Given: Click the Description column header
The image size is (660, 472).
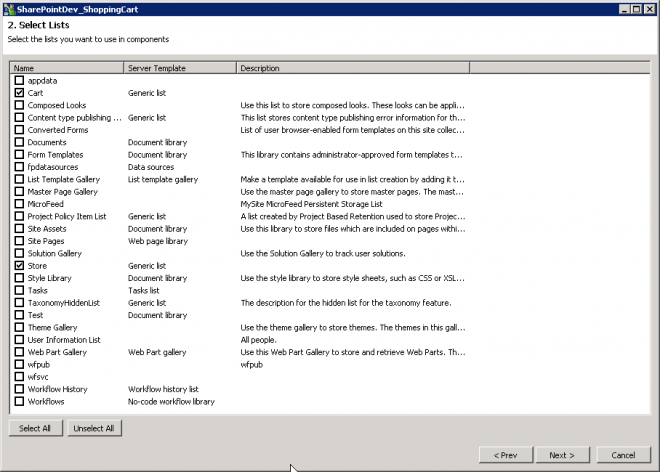Looking at the screenshot, I should click(353, 68).
